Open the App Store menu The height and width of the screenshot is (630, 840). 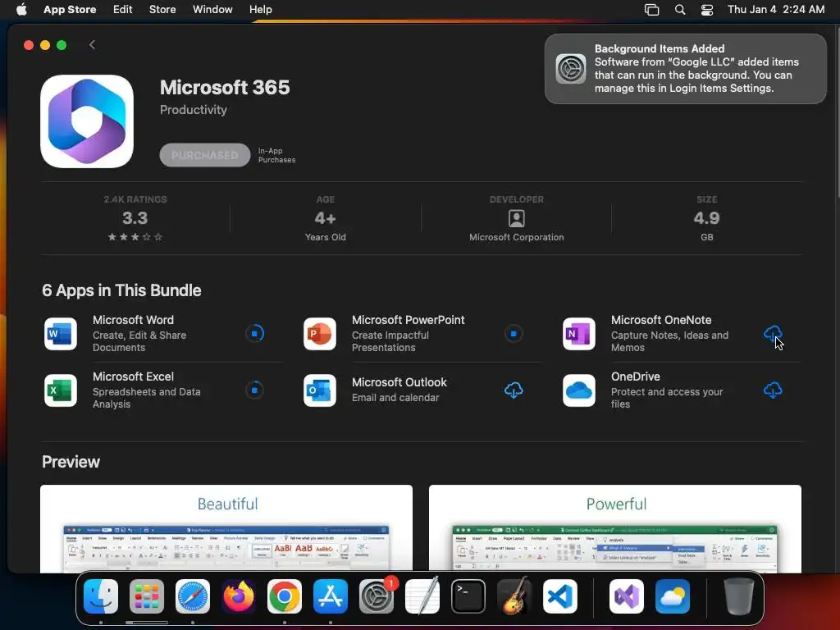click(x=70, y=9)
